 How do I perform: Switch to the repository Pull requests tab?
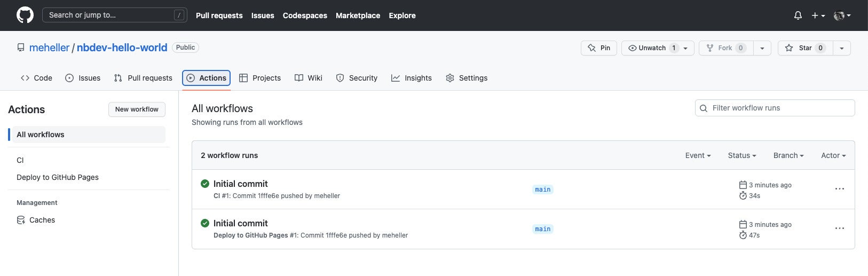(143, 78)
